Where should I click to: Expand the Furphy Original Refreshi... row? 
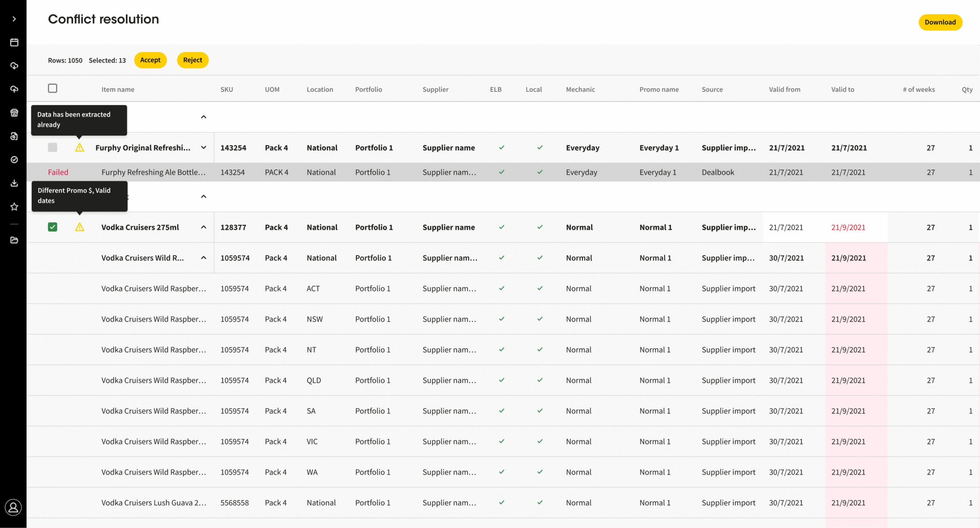204,148
